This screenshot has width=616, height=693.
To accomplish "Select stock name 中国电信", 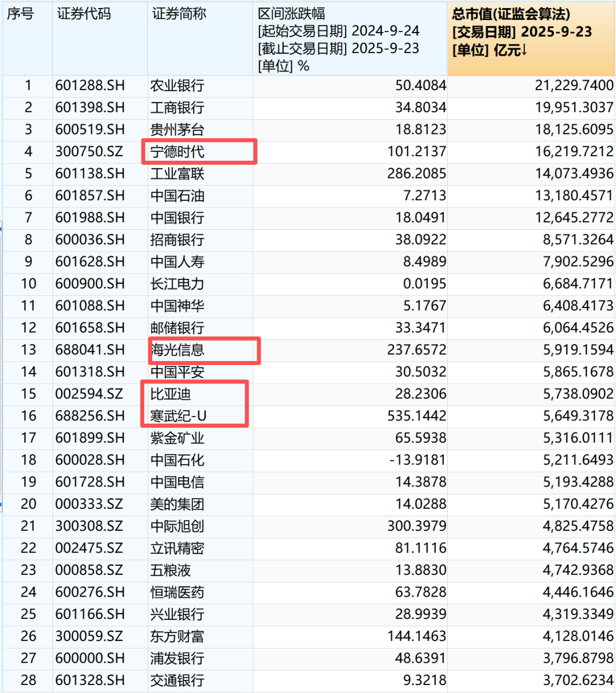I will click(x=177, y=483).
